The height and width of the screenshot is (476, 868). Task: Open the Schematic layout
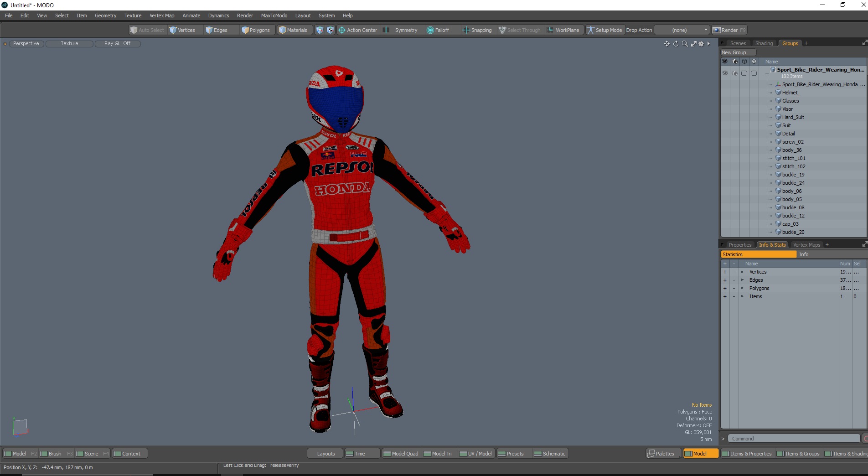[x=550, y=454]
